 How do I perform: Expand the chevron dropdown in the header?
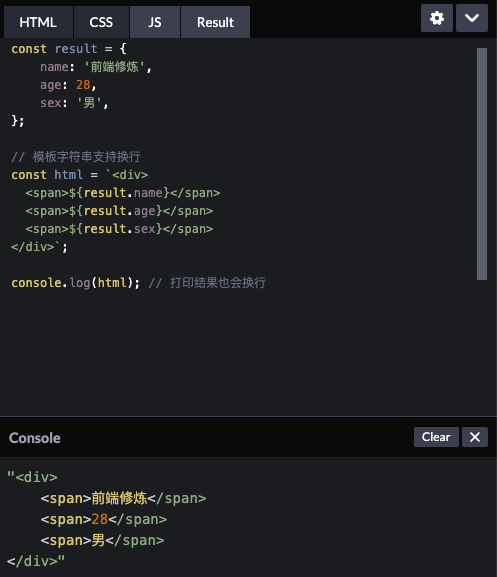click(x=472, y=18)
